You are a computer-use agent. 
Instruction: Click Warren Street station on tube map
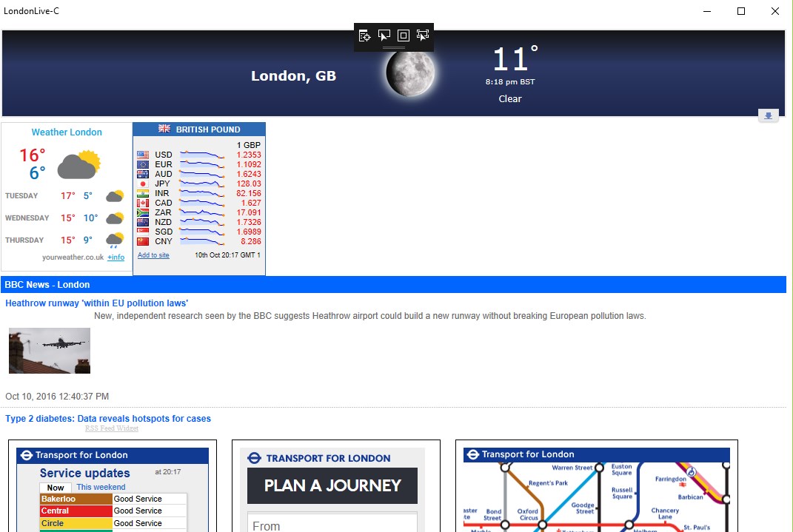point(599,468)
